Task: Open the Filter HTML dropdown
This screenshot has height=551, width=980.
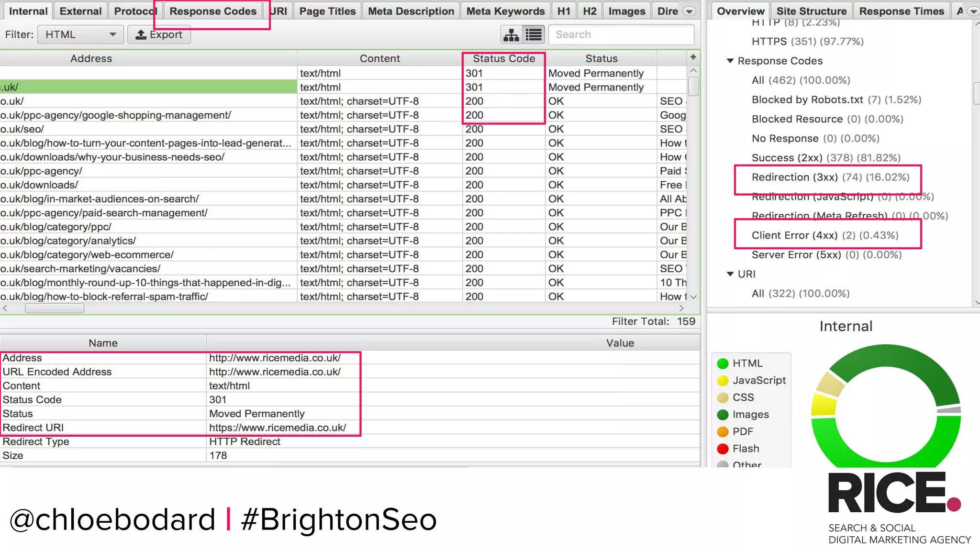Action: pyautogui.click(x=80, y=34)
